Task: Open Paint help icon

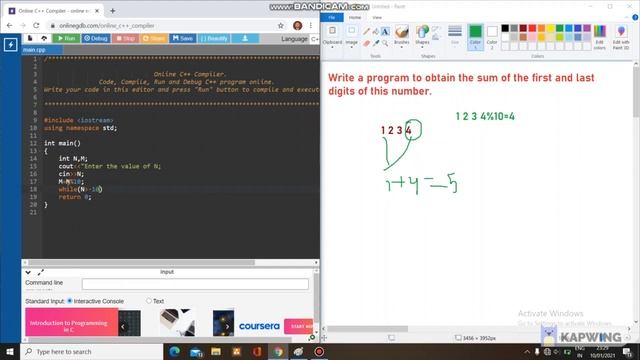Action: (635, 17)
